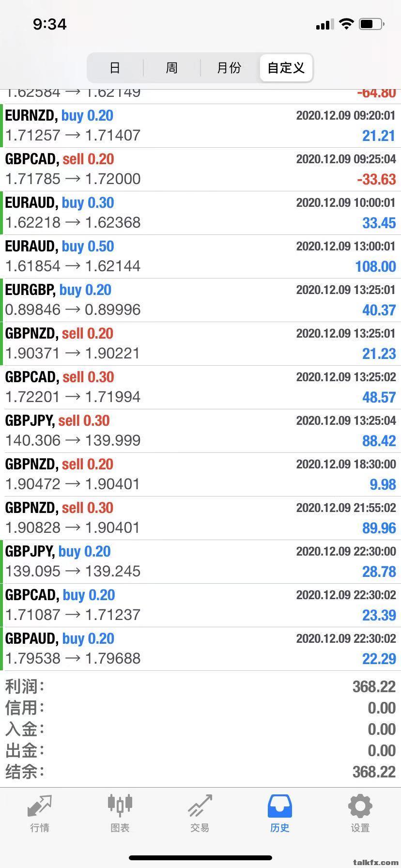Tap the cellular signal bars icon
Image resolution: width=401 pixels, height=868 pixels.
pos(324,24)
